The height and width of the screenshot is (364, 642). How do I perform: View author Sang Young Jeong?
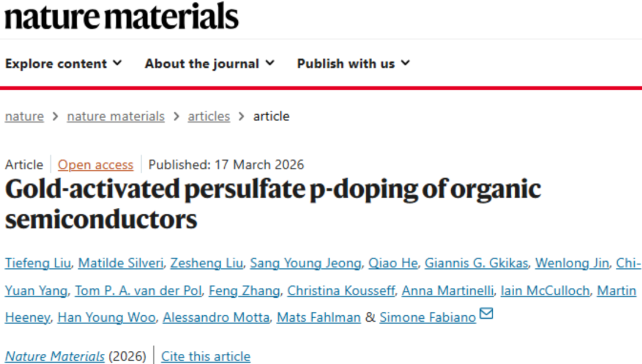[305, 263]
